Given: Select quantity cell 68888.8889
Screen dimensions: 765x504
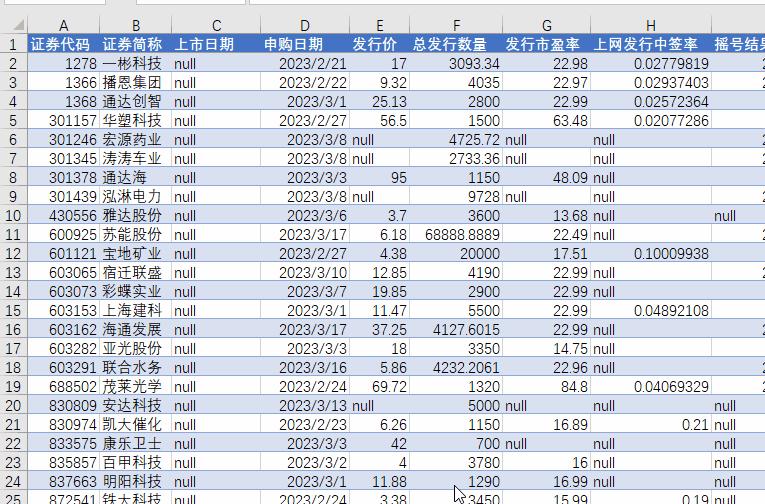Looking at the screenshot, I should pos(456,235).
